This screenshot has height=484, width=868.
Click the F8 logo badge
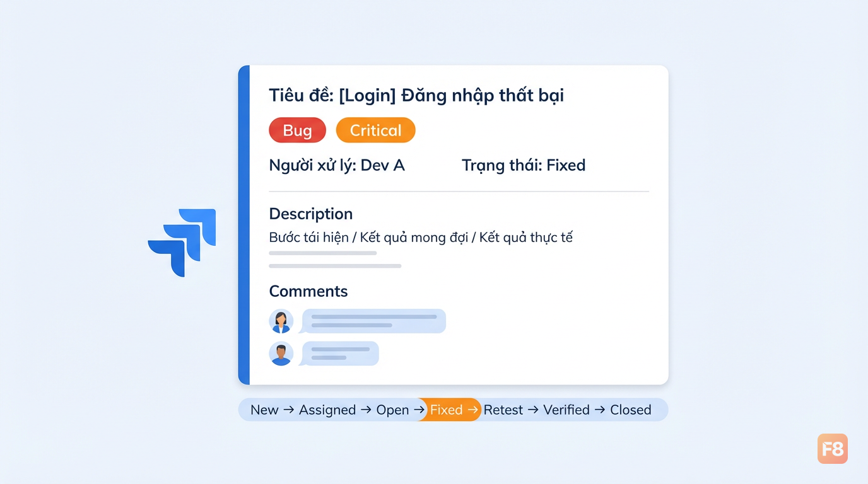tap(832, 449)
